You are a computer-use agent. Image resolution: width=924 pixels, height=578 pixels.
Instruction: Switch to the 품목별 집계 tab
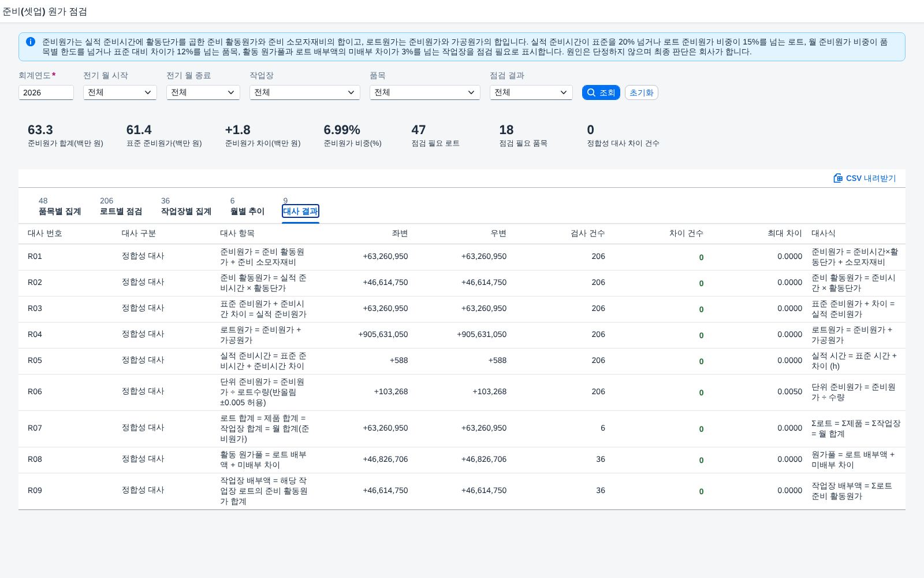click(x=59, y=206)
